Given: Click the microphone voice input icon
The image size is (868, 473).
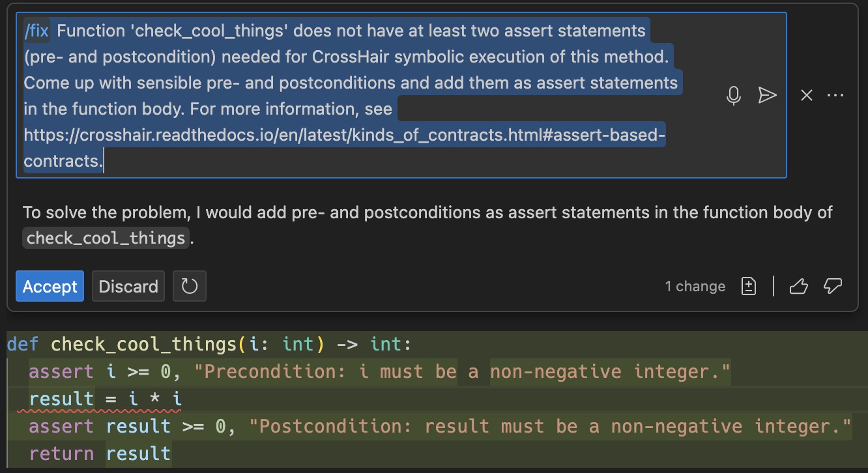Looking at the screenshot, I should (x=734, y=96).
